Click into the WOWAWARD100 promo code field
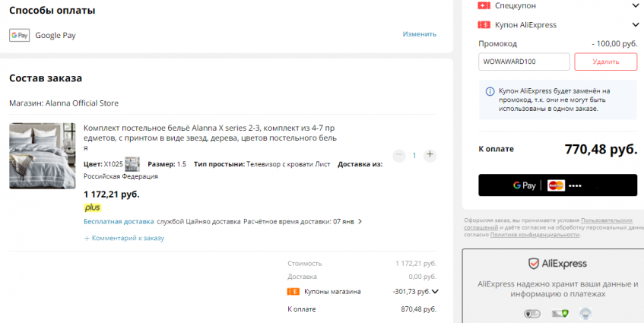Viewport: 644px width, 323px height. tap(524, 62)
